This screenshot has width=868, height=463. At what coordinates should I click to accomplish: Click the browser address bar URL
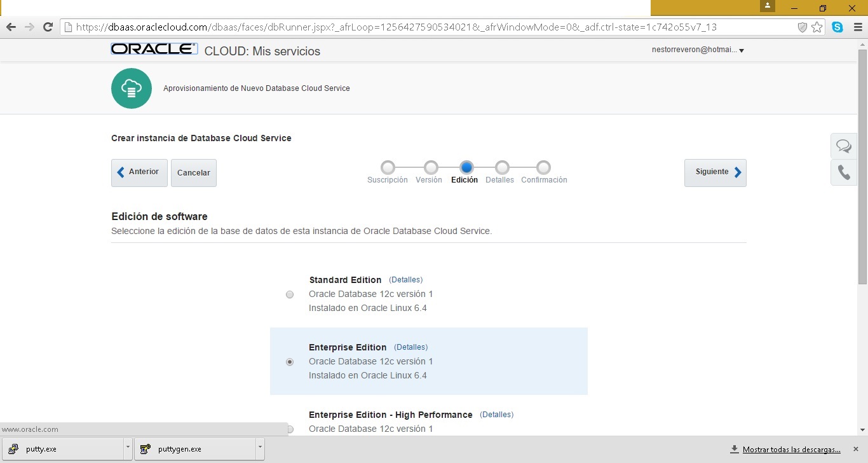[394, 27]
